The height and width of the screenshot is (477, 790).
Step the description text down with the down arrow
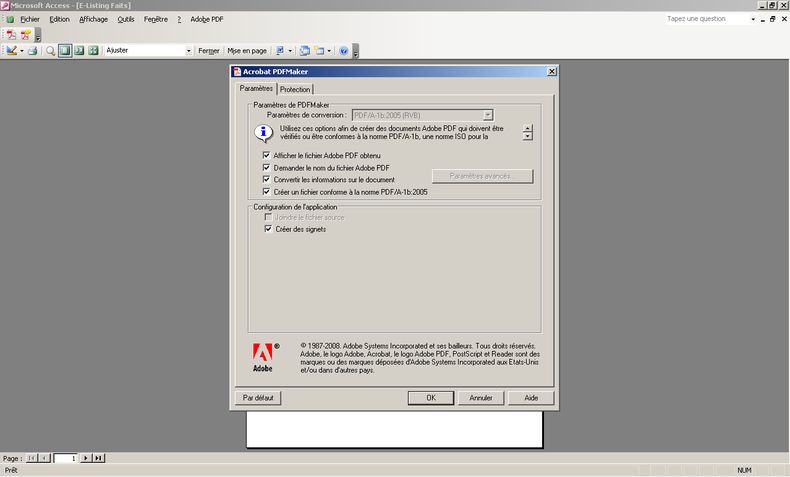coord(528,136)
